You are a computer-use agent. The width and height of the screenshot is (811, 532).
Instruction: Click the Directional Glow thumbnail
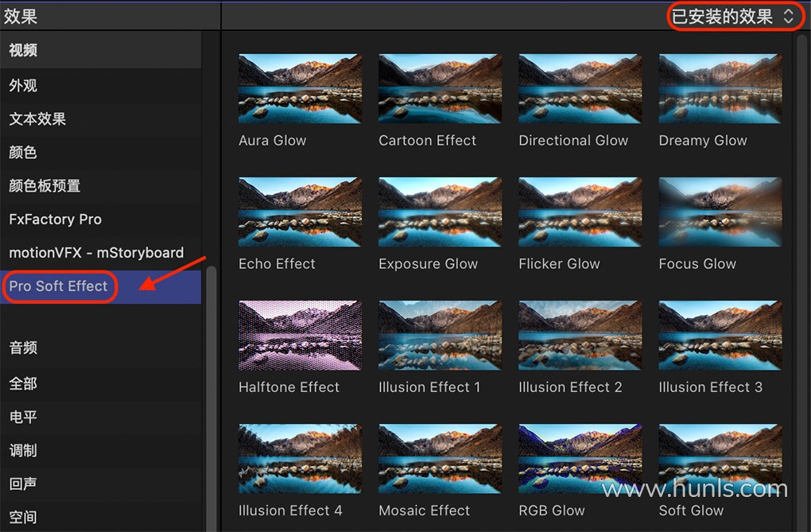click(580, 88)
